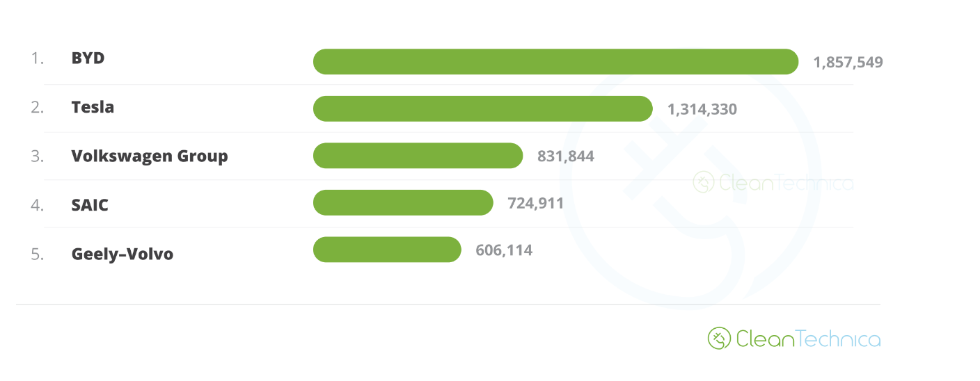Select the Tesla brand label
Viewport: 980px width, 381px height.
tap(93, 107)
